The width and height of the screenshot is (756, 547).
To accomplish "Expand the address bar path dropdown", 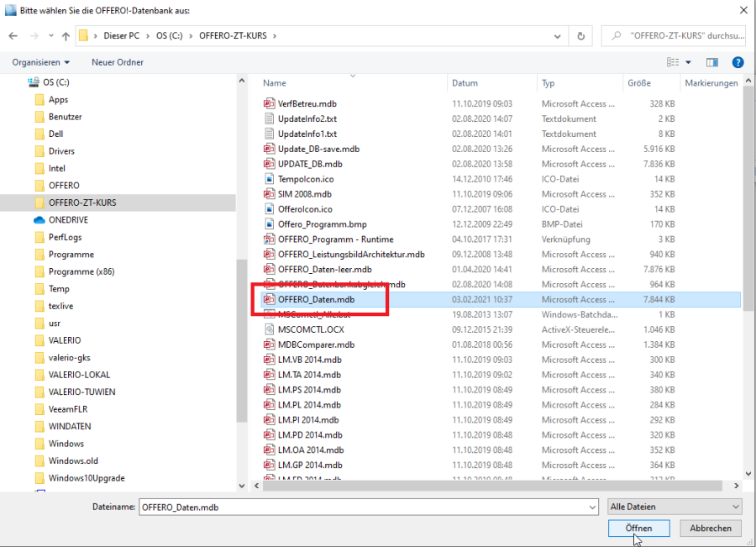I will (558, 36).
